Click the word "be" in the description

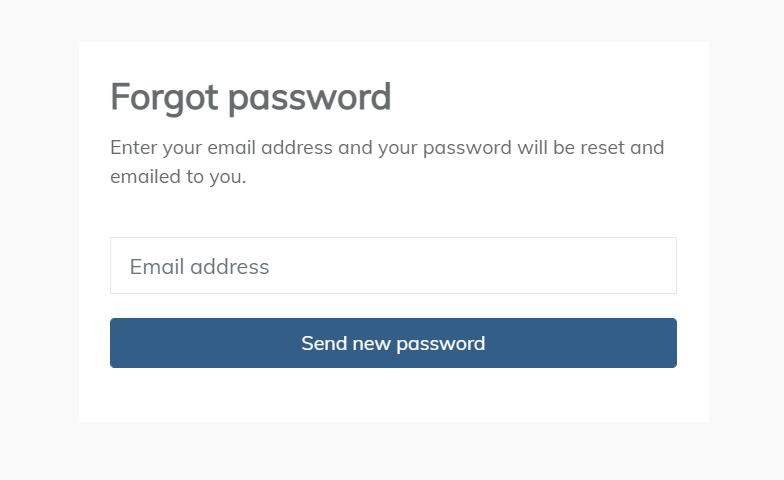pyautogui.click(x=563, y=148)
